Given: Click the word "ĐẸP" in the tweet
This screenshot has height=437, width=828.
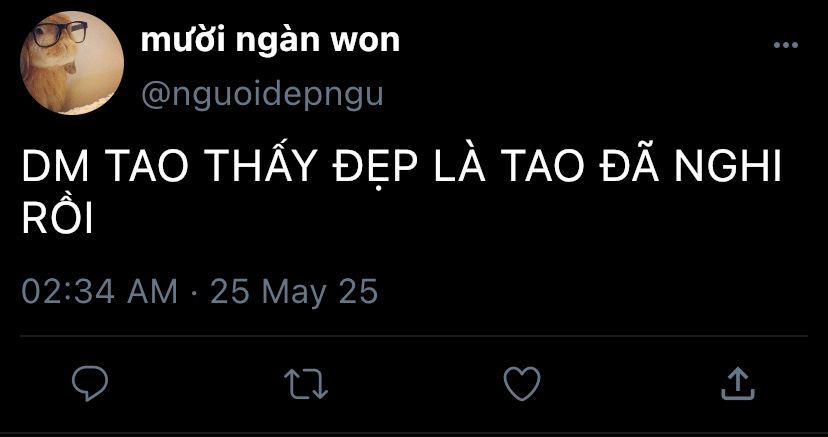Looking at the screenshot, I should (x=377, y=166).
